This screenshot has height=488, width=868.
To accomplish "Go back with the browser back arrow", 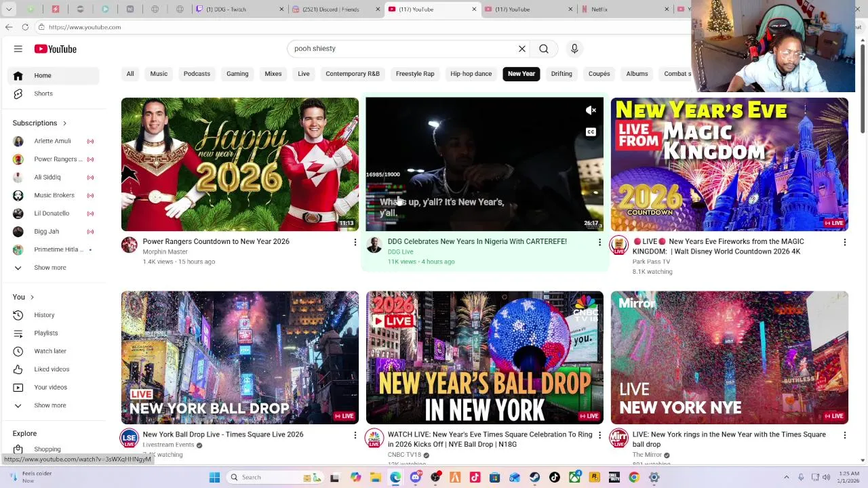I will tap(8, 27).
